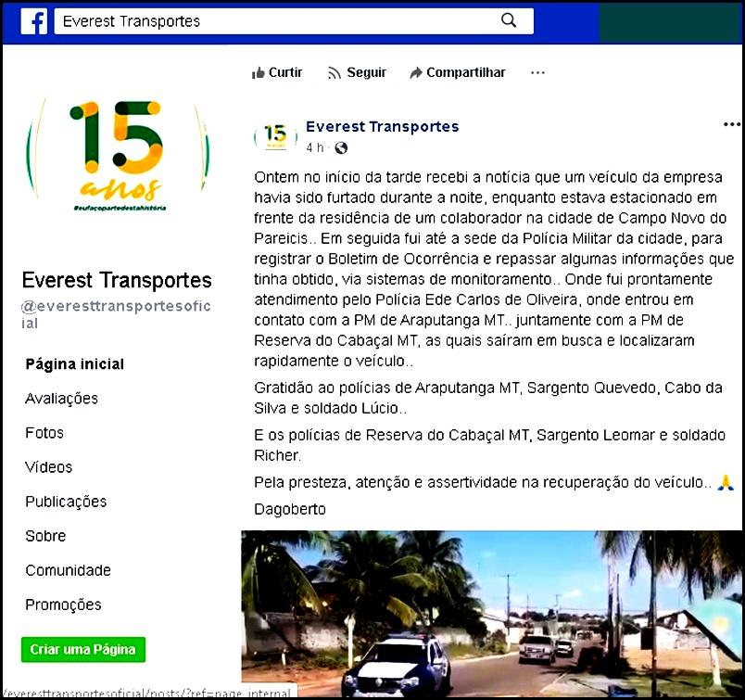The height and width of the screenshot is (700, 745).
Task: Click the Compartilhar share button
Action: tap(458, 72)
